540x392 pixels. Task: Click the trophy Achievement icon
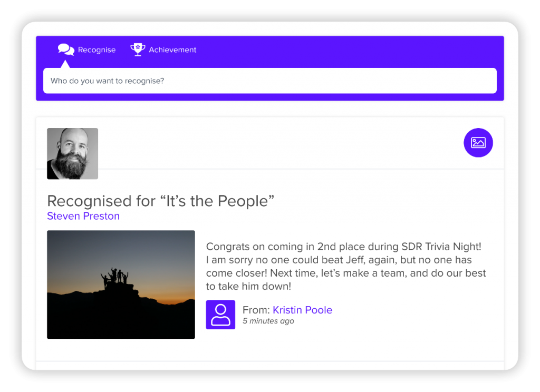coord(138,50)
